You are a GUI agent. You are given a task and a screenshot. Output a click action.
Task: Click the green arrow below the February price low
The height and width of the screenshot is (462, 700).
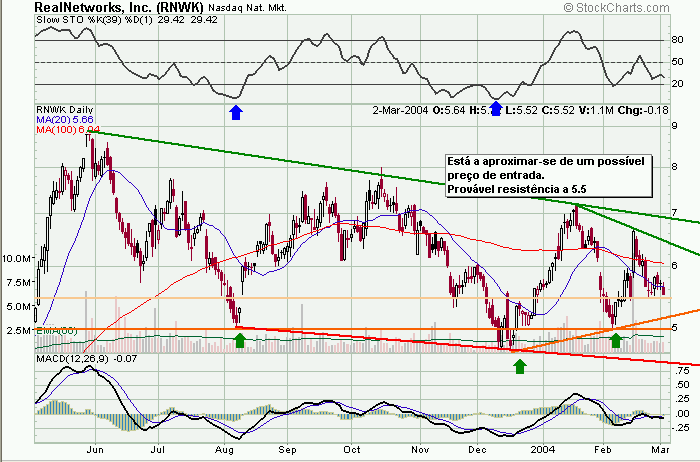coord(616,340)
